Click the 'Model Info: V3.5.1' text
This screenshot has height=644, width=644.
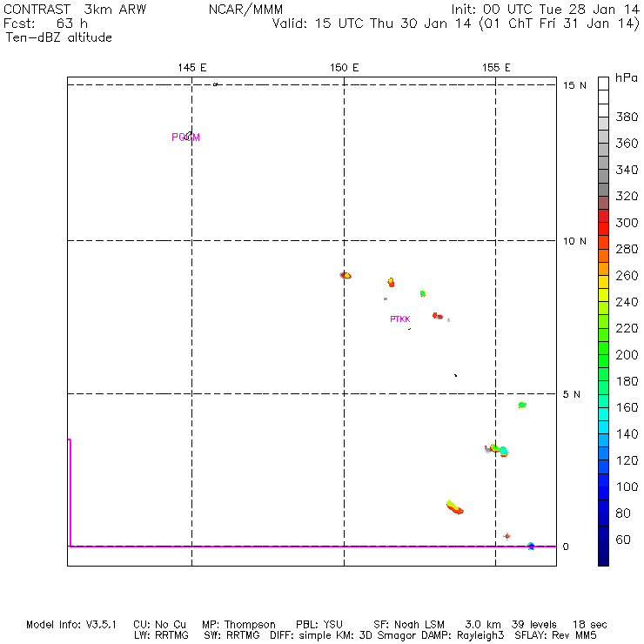point(71,625)
